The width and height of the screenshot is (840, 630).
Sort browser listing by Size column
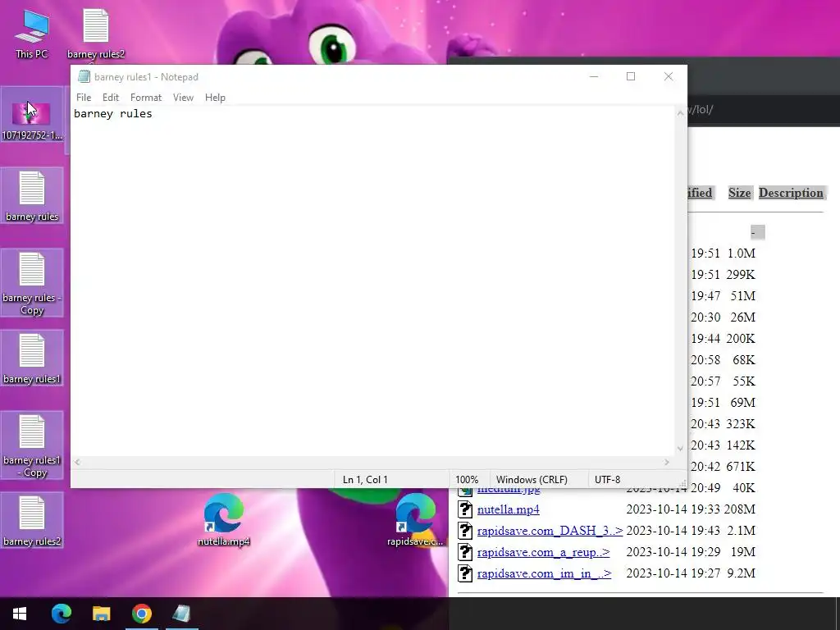[739, 193]
